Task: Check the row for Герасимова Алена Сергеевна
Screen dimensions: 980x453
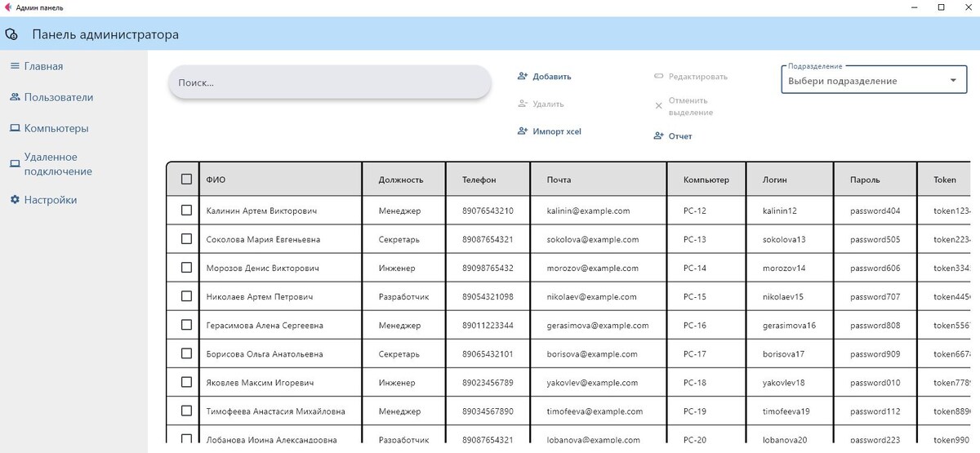Action: (x=186, y=325)
